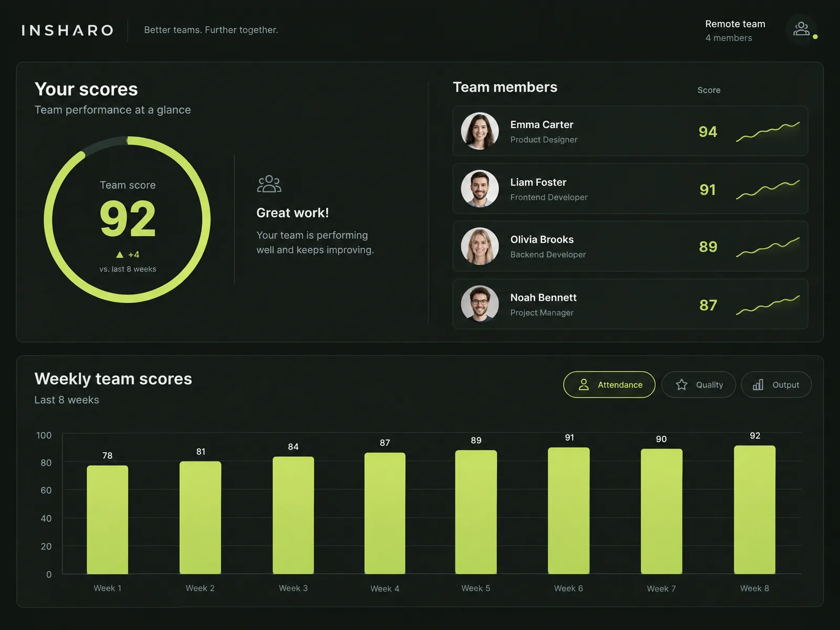Click the INSHARO logo
840x630 pixels.
(67, 30)
